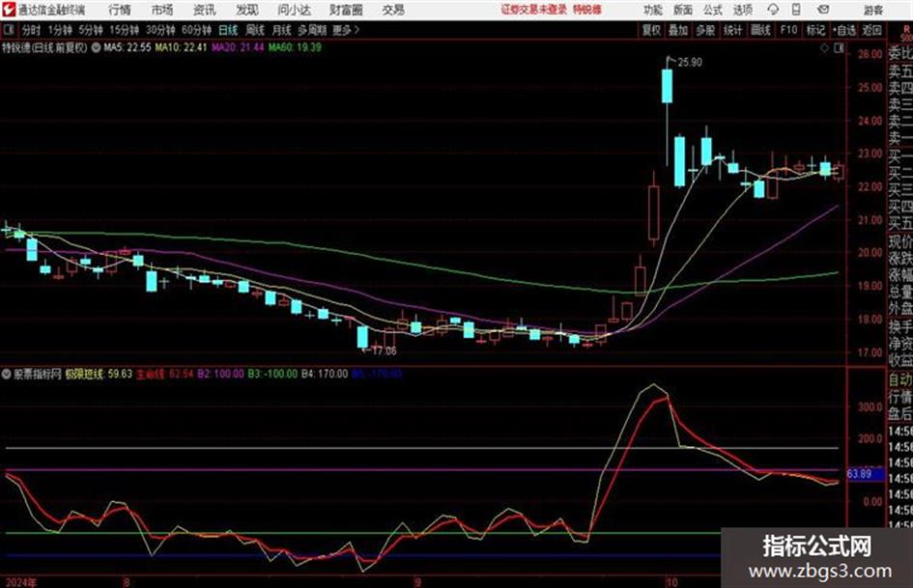Switch to the 5分钟 period tab

pos(91,30)
